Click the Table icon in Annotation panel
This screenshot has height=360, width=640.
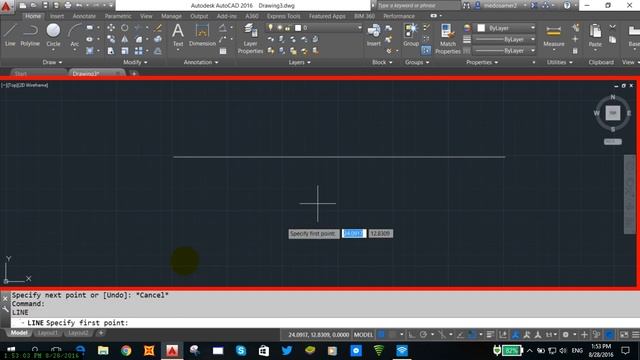[x=223, y=51]
